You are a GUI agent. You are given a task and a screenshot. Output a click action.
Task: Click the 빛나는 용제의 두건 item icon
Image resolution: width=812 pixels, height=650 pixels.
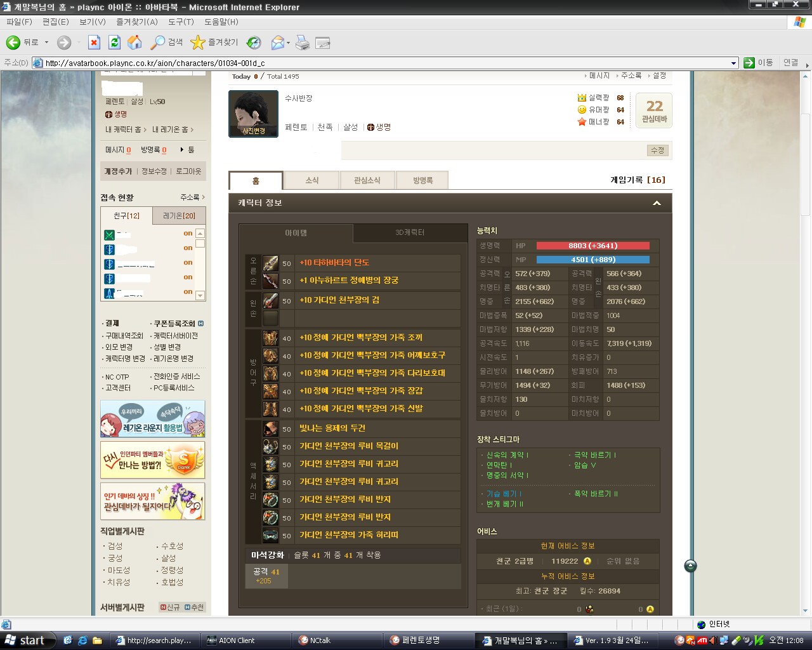[270, 428]
